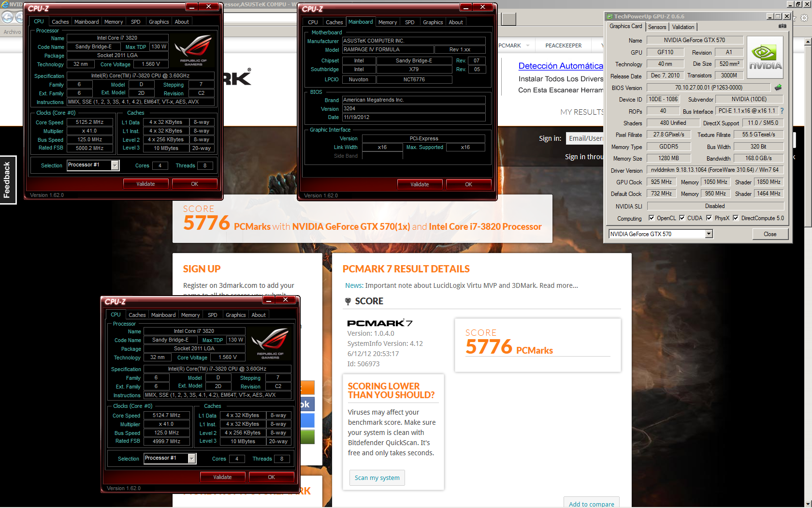Open About tab in Mainboard CPU-Z window

[456, 22]
